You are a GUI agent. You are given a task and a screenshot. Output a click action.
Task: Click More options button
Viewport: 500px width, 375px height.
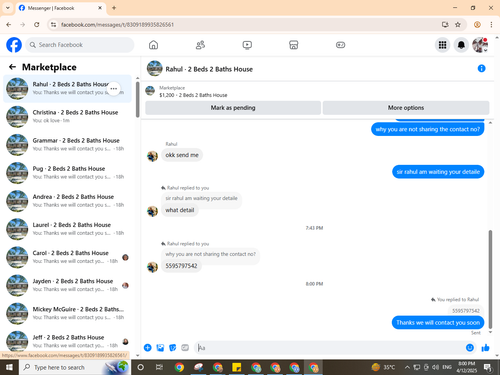tap(406, 108)
